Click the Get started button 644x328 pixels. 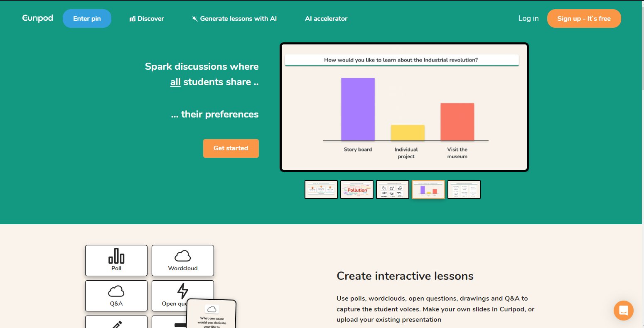pyautogui.click(x=231, y=148)
